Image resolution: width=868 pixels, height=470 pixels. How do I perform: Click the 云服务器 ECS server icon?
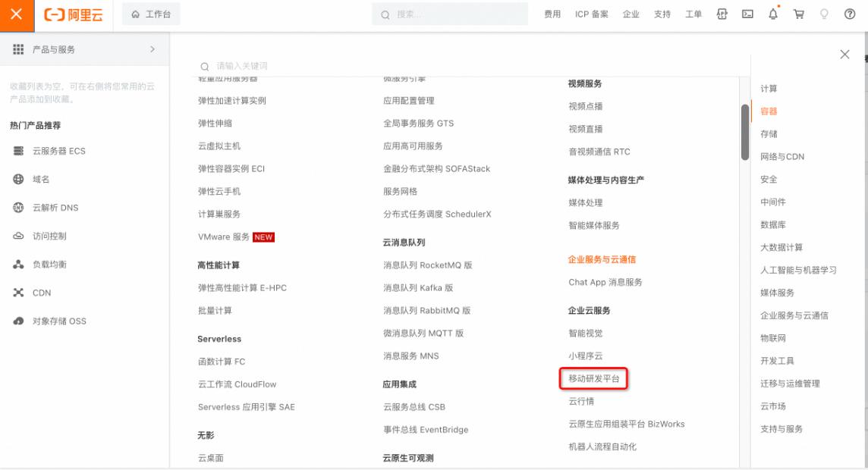19,151
